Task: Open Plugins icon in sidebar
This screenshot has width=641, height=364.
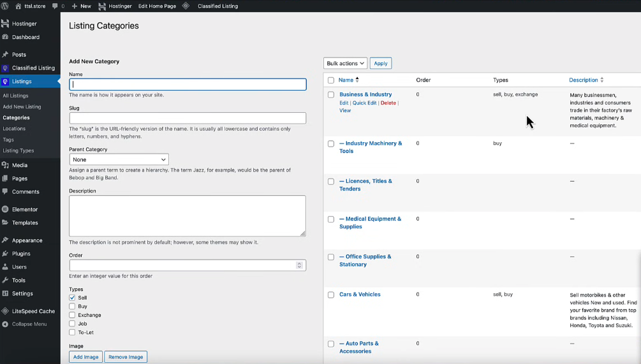Action: (5, 254)
